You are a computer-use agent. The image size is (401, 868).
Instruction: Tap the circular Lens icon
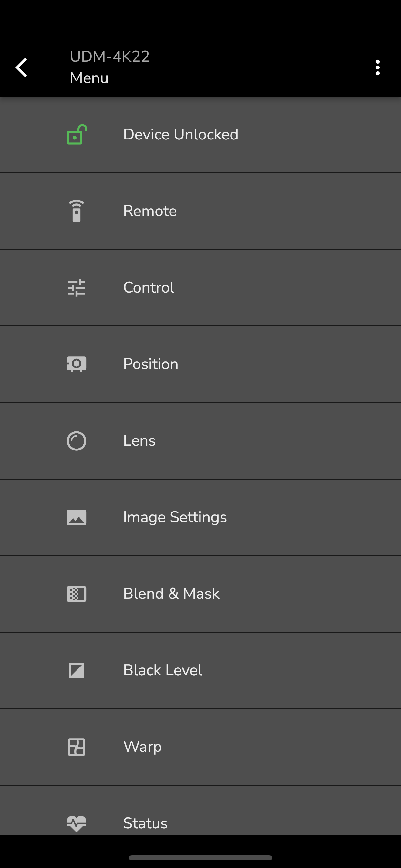(77, 441)
